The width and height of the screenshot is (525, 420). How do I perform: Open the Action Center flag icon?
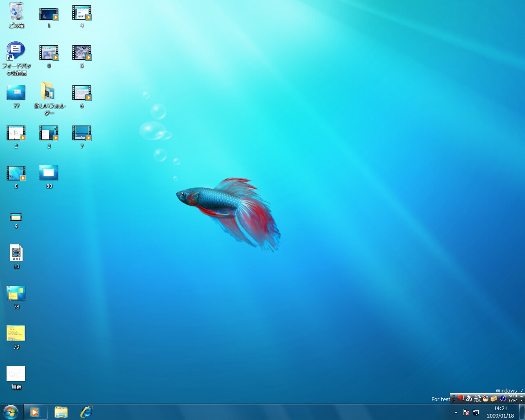pos(466,412)
